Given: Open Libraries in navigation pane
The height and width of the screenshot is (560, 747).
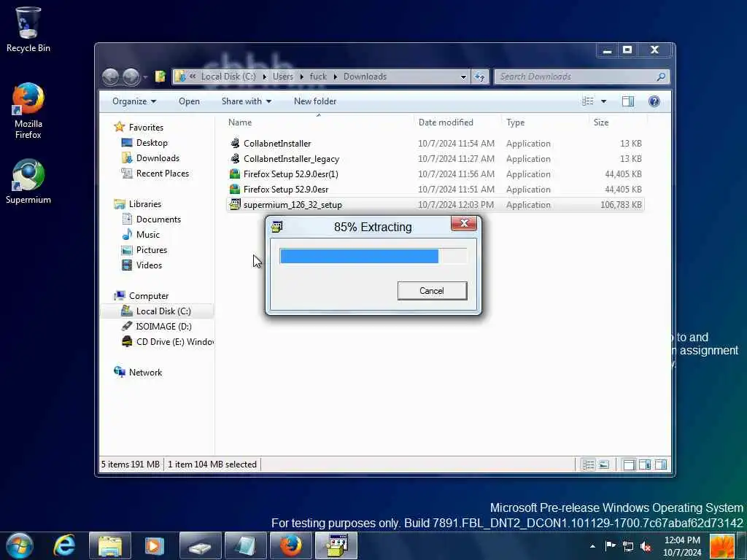Looking at the screenshot, I should 138,204.
